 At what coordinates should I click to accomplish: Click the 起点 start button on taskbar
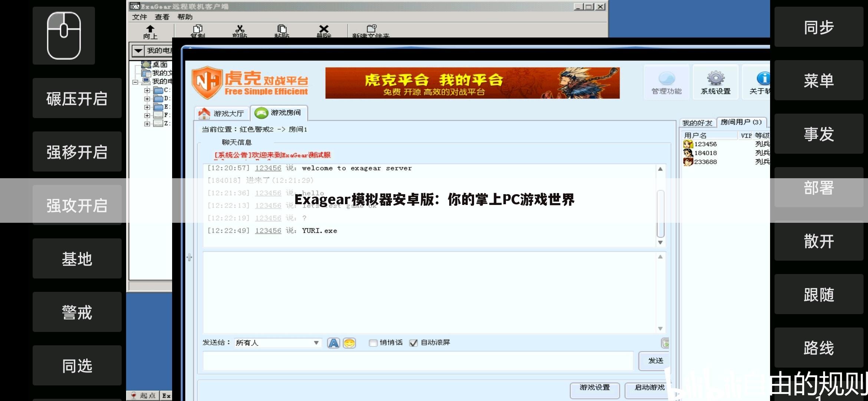pos(143,396)
